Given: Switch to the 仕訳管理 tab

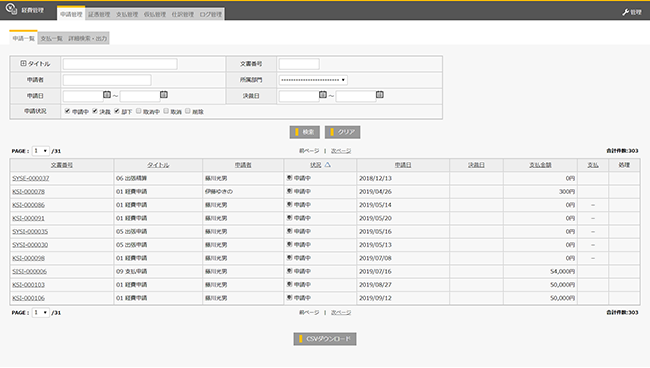Looking at the screenshot, I should pyautogui.click(x=182, y=14).
